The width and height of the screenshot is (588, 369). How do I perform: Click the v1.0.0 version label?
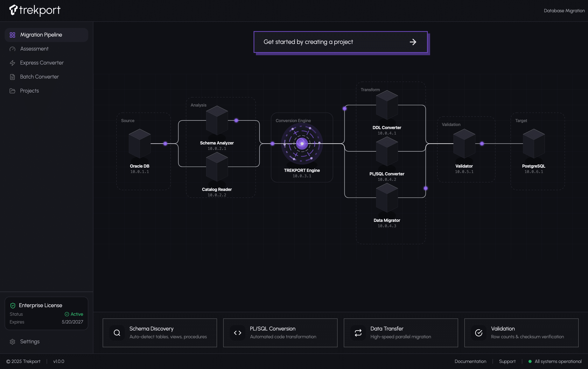click(x=59, y=361)
